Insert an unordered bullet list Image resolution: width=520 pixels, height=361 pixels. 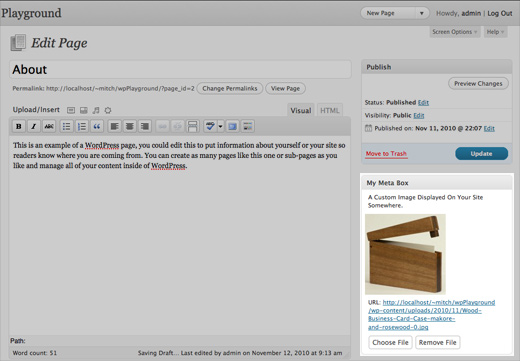coord(67,126)
